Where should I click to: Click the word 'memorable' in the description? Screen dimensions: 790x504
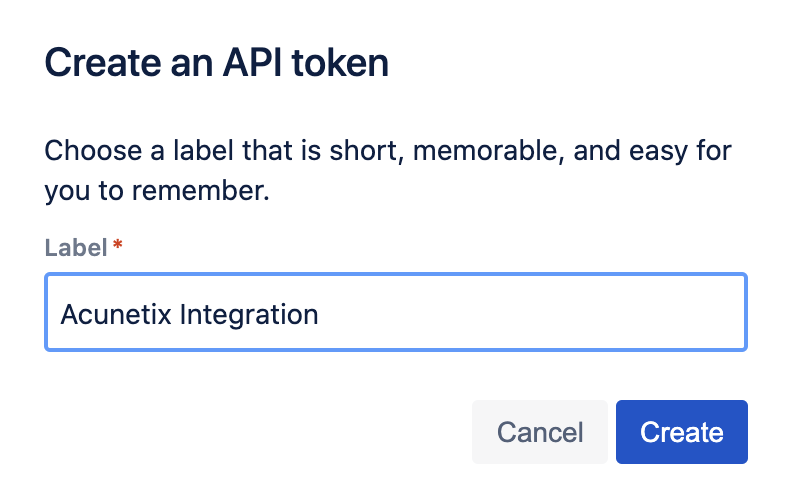click(x=488, y=151)
